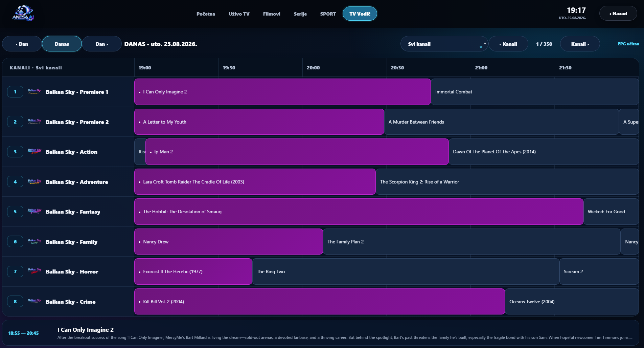The width and height of the screenshot is (644, 348).
Task: Switch to the SPORT tab
Action: (x=328, y=14)
